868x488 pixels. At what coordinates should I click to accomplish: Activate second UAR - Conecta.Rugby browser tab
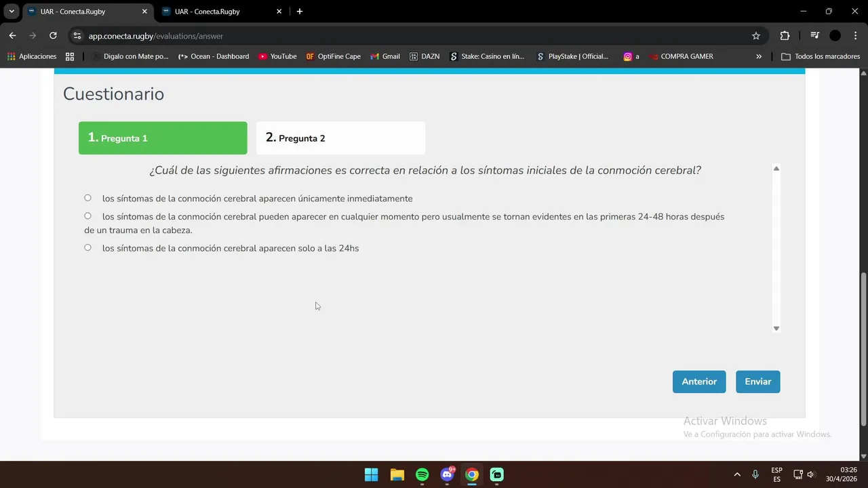[x=220, y=12]
